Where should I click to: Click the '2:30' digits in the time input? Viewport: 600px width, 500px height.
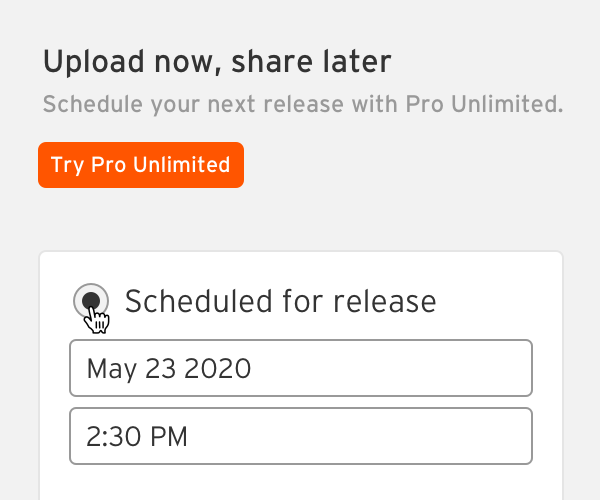pos(113,436)
